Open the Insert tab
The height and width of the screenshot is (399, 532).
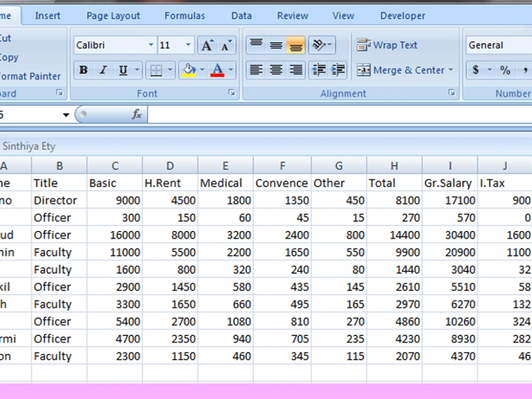pyautogui.click(x=47, y=15)
